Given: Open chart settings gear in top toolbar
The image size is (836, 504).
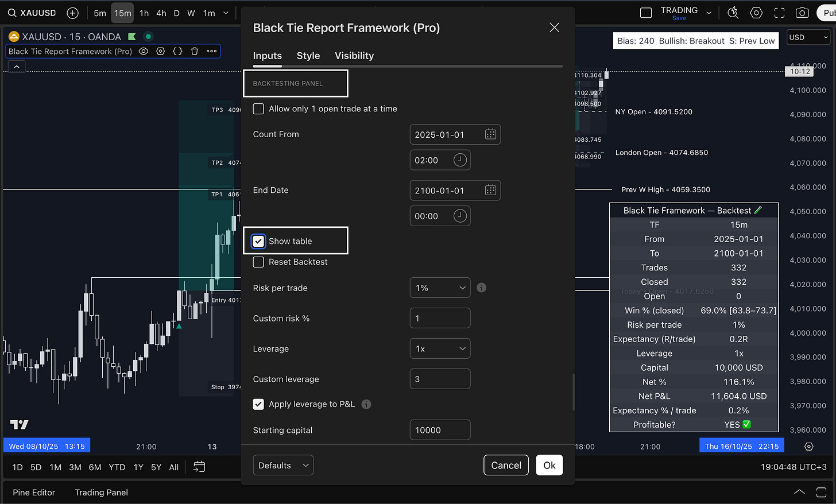Looking at the screenshot, I should 756,13.
